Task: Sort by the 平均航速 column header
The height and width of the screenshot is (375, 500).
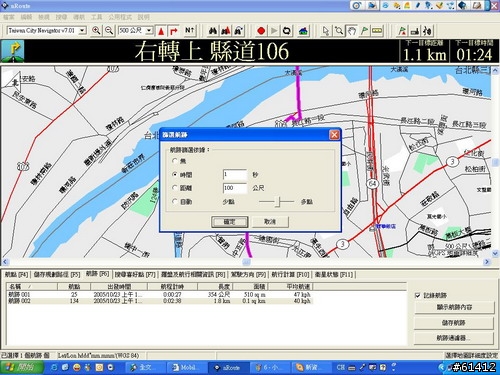Action: click(291, 286)
